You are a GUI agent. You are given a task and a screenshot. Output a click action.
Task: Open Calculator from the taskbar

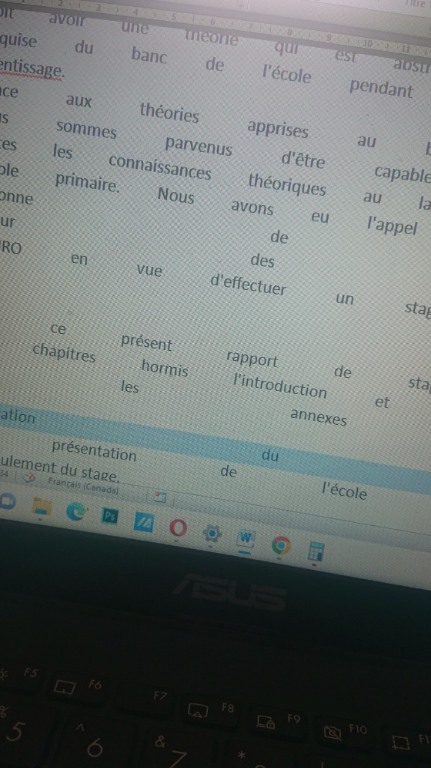click(x=316, y=552)
